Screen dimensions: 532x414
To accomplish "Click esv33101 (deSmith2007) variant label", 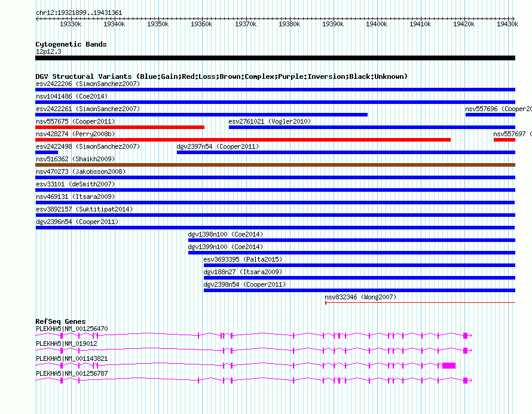I will tap(75, 184).
